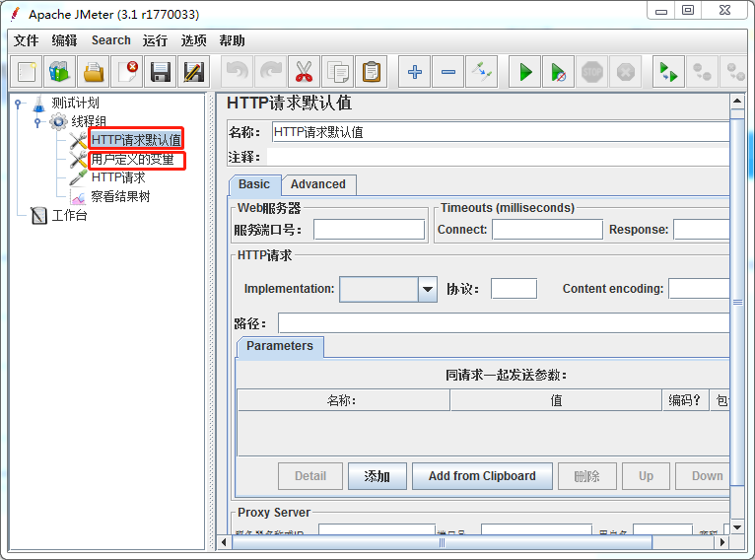Click the Remote shutdown all icon
The width and height of the screenshot is (755, 560).
734,72
